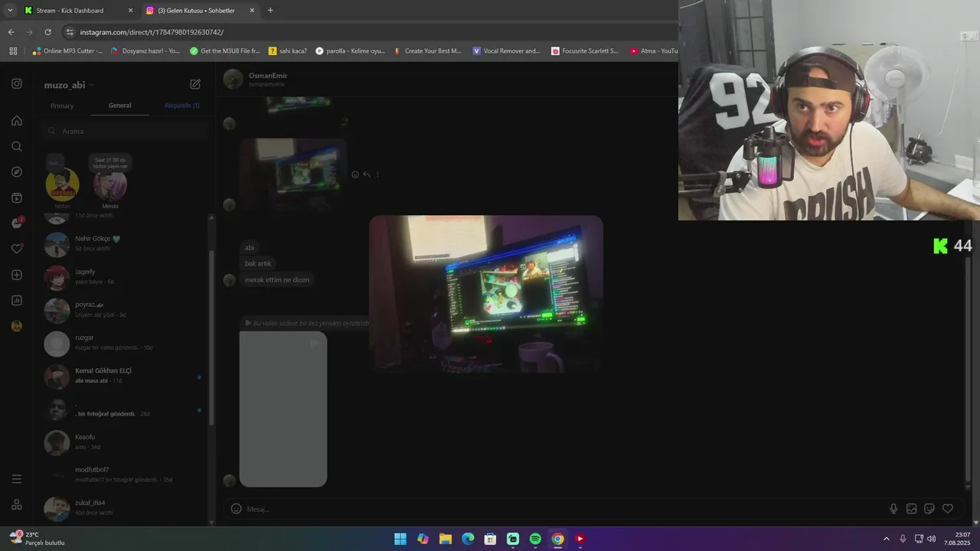Open the site information icon in the address bar
Viewport: 980px width, 551px height.
(x=70, y=32)
